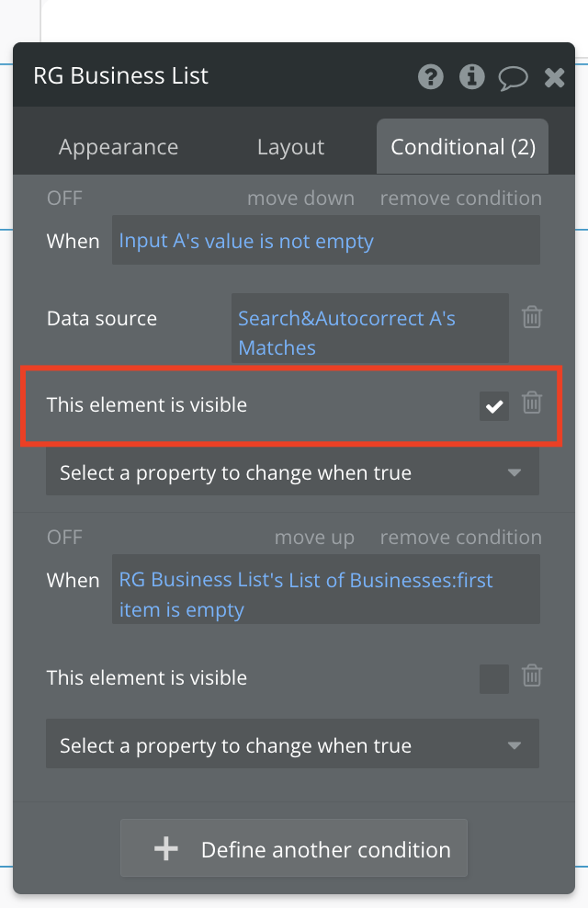Switch to the Appearance tab
Screen dimensions: 588x908
(x=119, y=147)
